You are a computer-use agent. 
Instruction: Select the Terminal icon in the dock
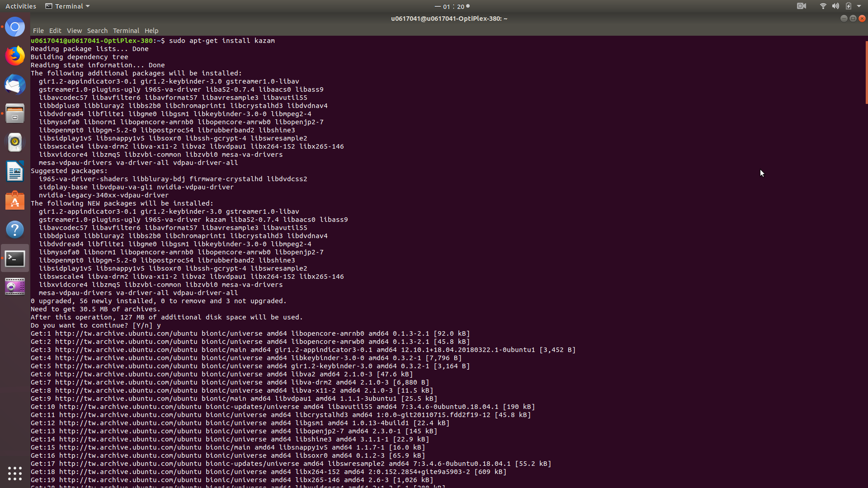15,258
